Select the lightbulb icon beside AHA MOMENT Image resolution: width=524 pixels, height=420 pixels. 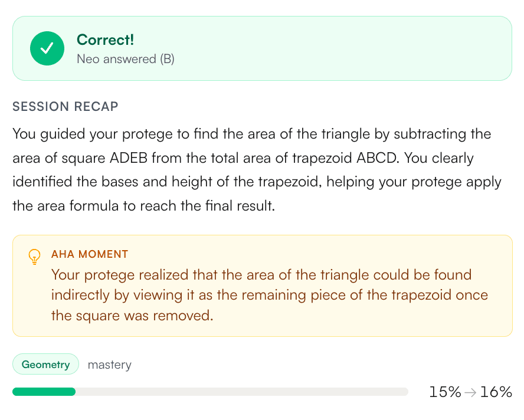[35, 257]
